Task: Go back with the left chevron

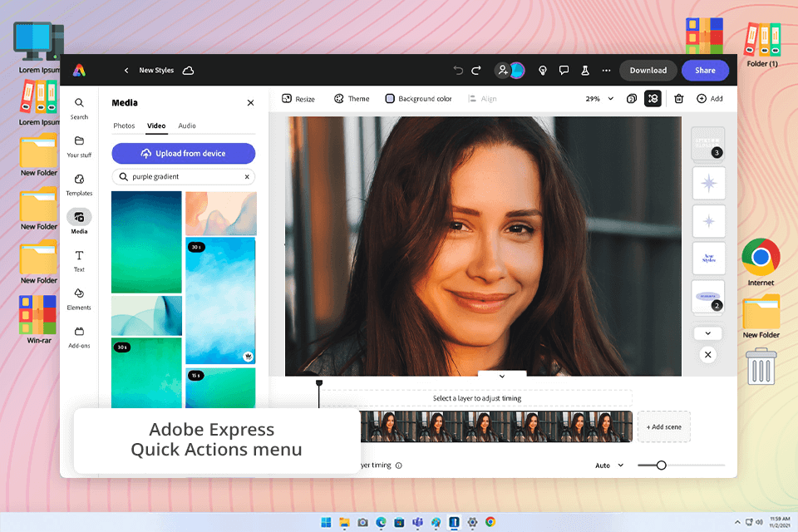Action: (126, 71)
